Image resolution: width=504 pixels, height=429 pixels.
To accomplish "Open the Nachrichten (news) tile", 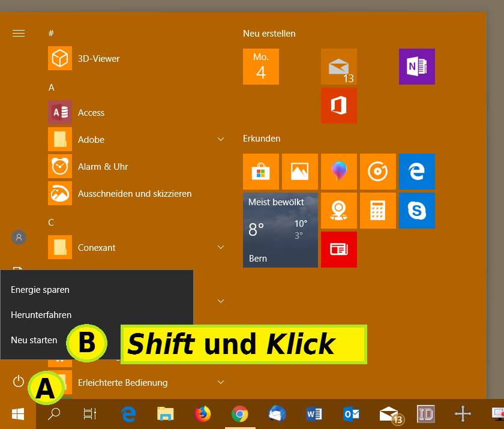I will 339,249.
